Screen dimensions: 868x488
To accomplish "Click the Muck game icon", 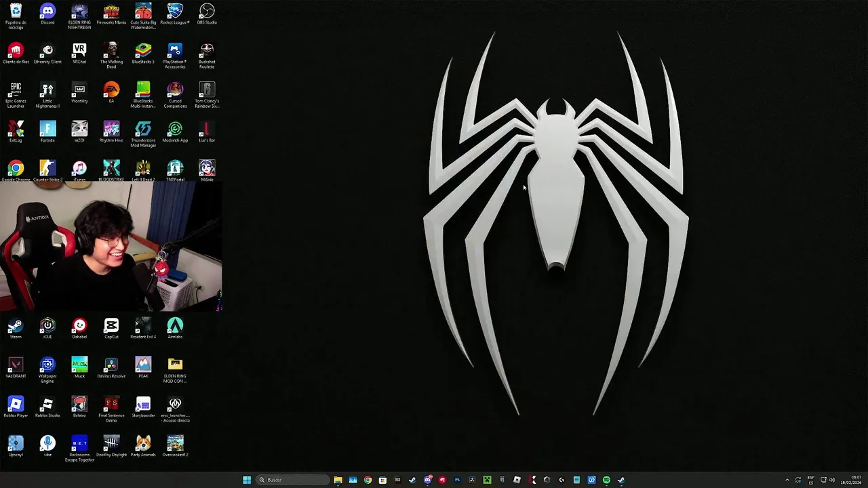I will 79,368.
